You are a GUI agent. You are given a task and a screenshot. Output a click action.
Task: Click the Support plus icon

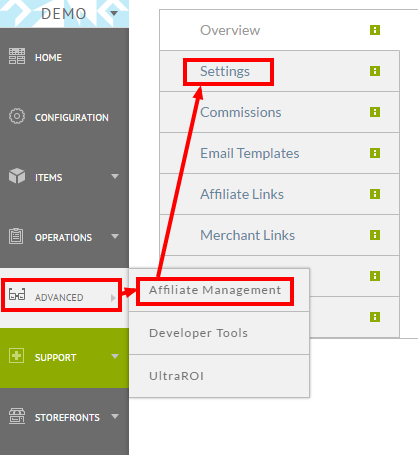(x=16, y=356)
